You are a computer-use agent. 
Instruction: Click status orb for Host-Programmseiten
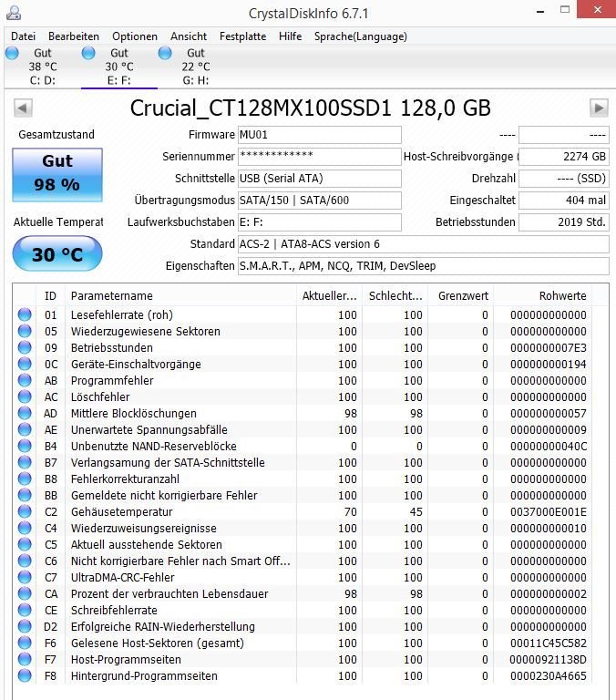[x=25, y=659]
